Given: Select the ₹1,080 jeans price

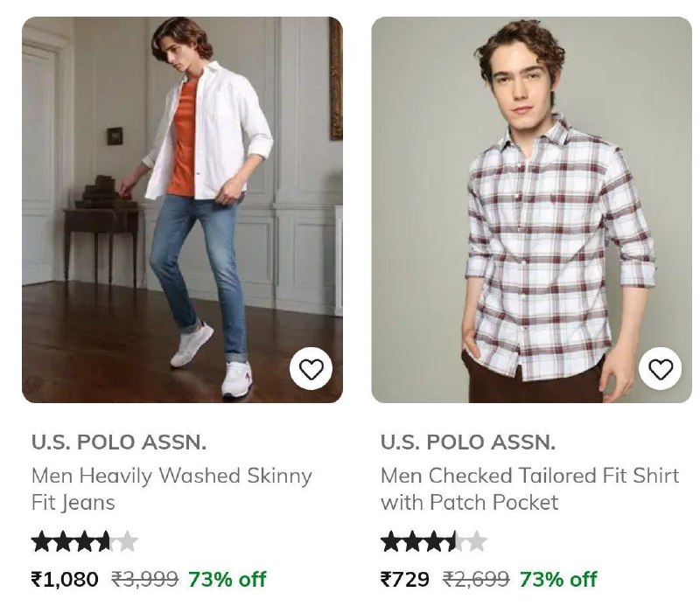Looking at the screenshot, I should click(x=65, y=579).
